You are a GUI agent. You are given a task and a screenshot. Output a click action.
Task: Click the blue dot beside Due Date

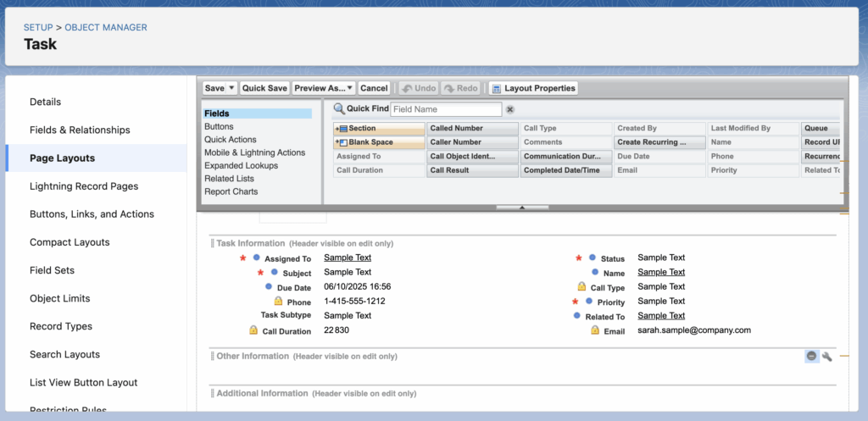tap(269, 287)
